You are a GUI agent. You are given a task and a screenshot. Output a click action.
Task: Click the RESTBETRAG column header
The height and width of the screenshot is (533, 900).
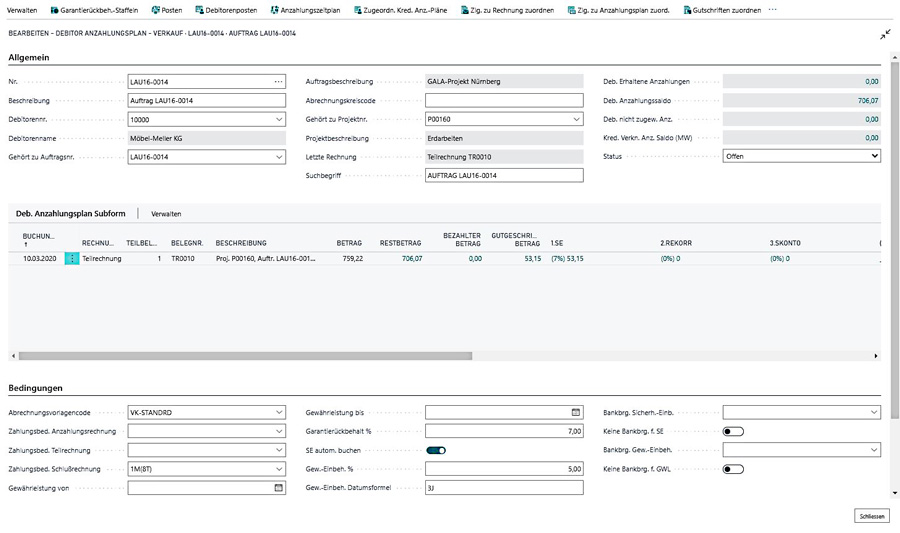click(400, 243)
